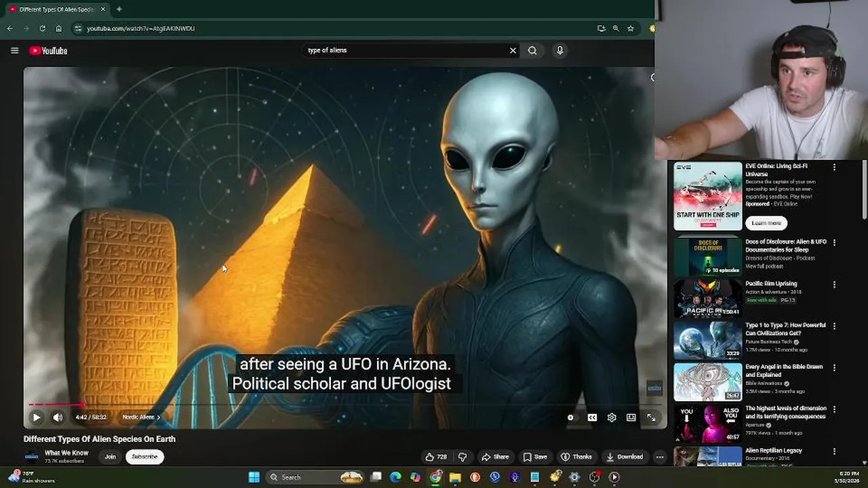Click the EVE Online 'Learn more' button
This screenshot has width=868, height=488.
[x=766, y=223]
